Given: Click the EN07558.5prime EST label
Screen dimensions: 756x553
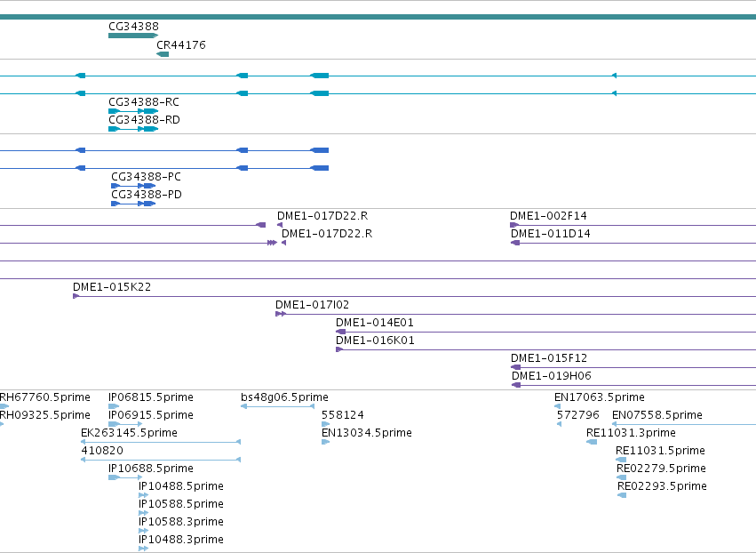Looking at the screenshot, I should pyautogui.click(x=657, y=415).
